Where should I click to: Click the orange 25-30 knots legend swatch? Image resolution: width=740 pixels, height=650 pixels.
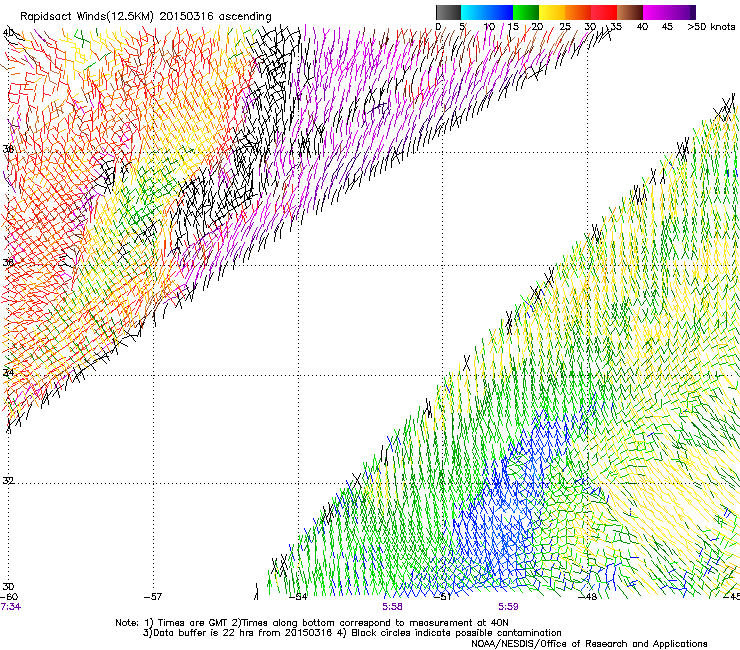click(x=578, y=12)
